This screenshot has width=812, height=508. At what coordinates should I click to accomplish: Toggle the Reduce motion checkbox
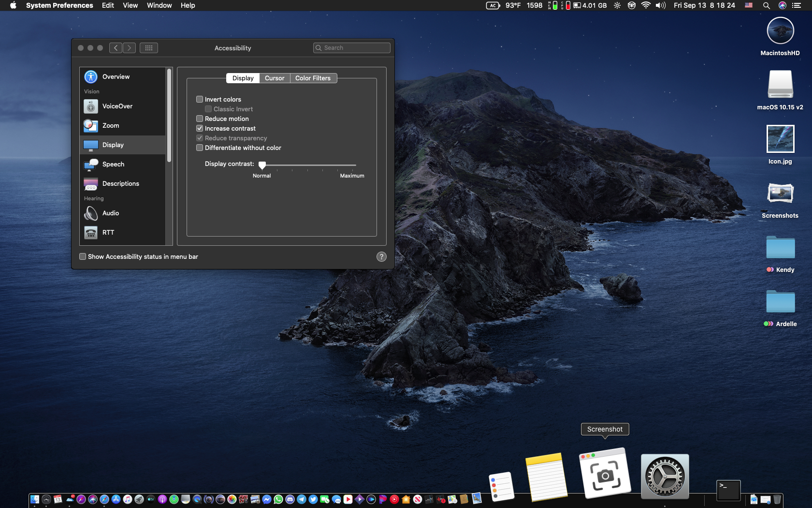(x=200, y=119)
